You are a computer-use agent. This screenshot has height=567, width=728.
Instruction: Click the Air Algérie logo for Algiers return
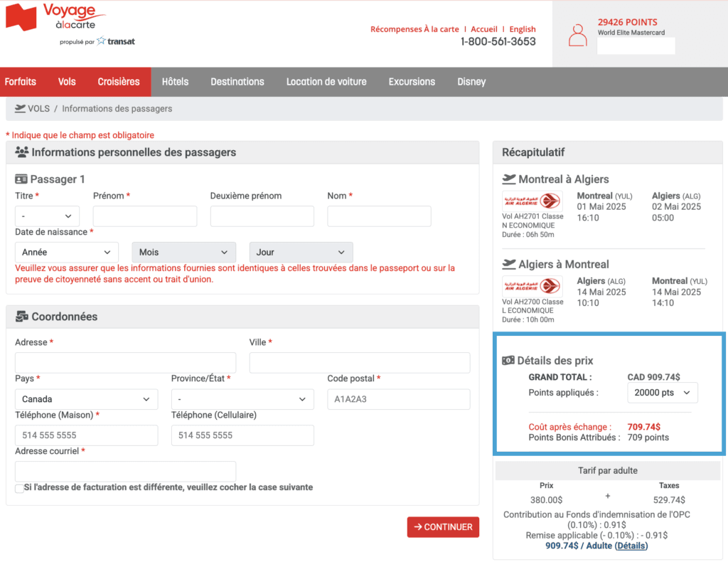tap(532, 286)
